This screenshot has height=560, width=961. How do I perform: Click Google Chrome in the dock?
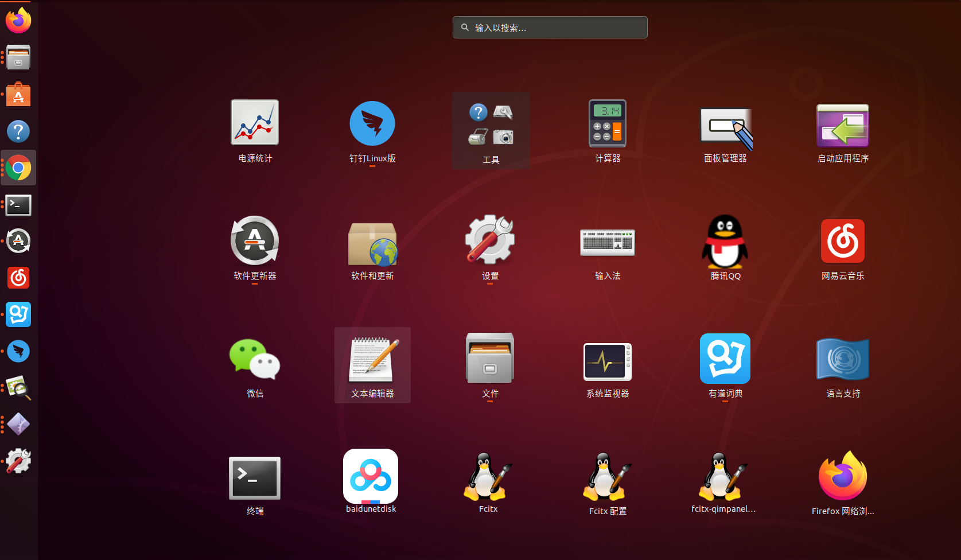(18, 168)
